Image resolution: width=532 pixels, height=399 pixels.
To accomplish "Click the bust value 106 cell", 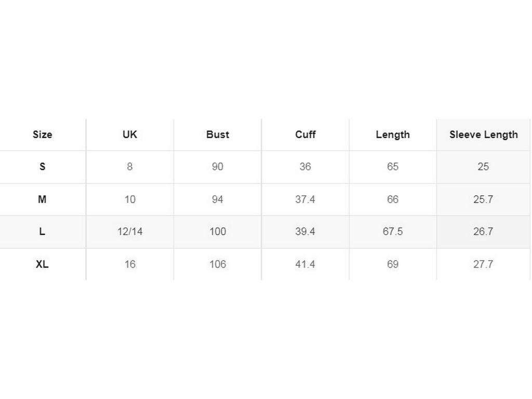I will pos(217,264).
